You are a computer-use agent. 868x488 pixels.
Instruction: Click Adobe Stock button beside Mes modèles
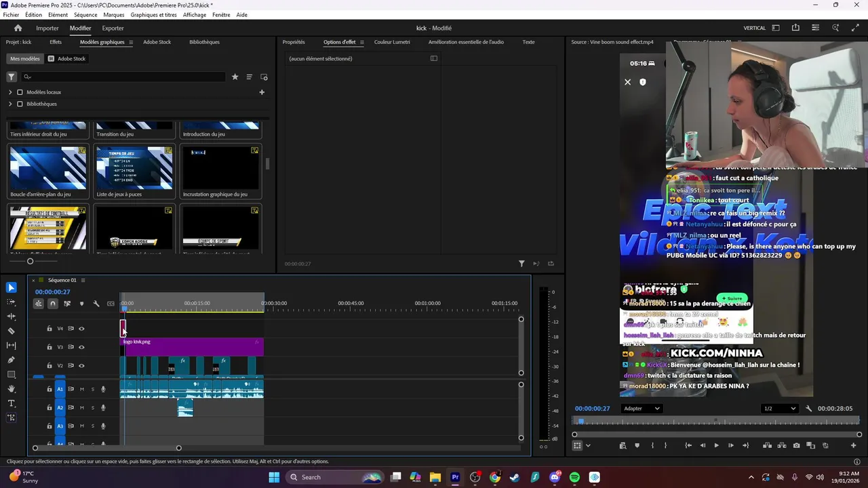click(x=66, y=59)
